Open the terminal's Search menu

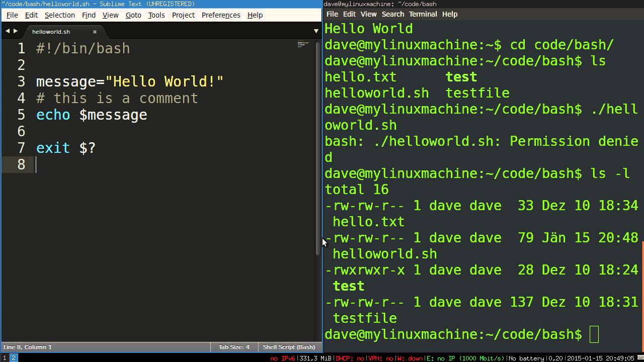tap(392, 14)
